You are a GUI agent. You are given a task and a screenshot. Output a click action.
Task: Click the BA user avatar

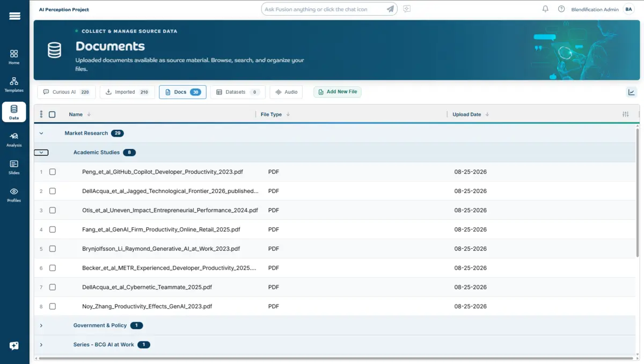[628, 9]
